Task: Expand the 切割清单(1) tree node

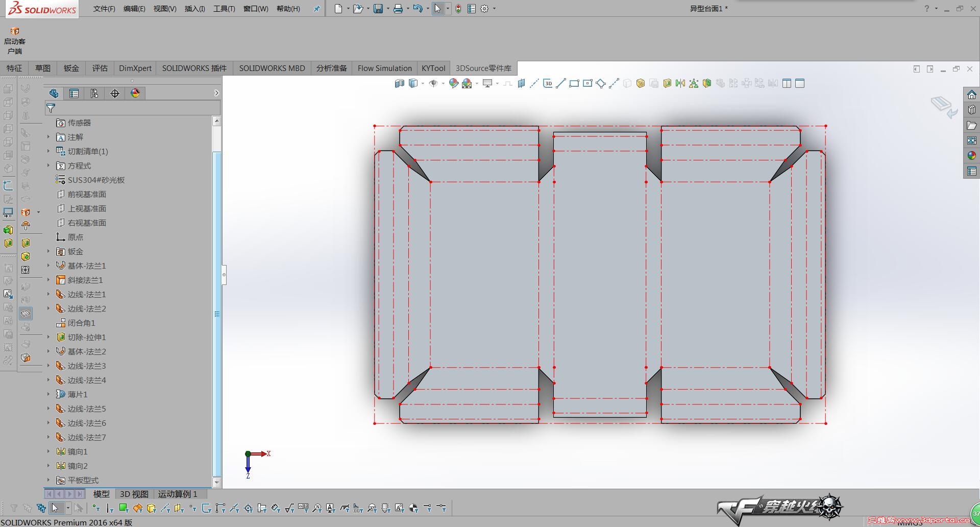Action: 48,151
